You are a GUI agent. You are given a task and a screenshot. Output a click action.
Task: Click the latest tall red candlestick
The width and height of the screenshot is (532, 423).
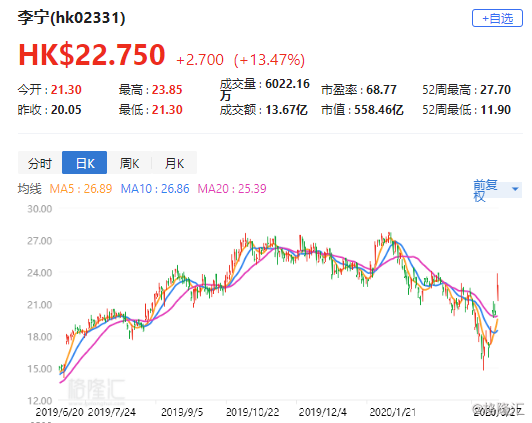(x=498, y=287)
